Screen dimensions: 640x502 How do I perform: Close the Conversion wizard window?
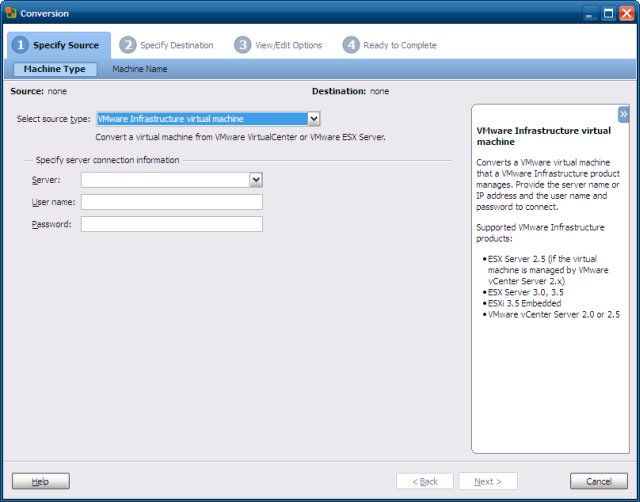[626, 13]
